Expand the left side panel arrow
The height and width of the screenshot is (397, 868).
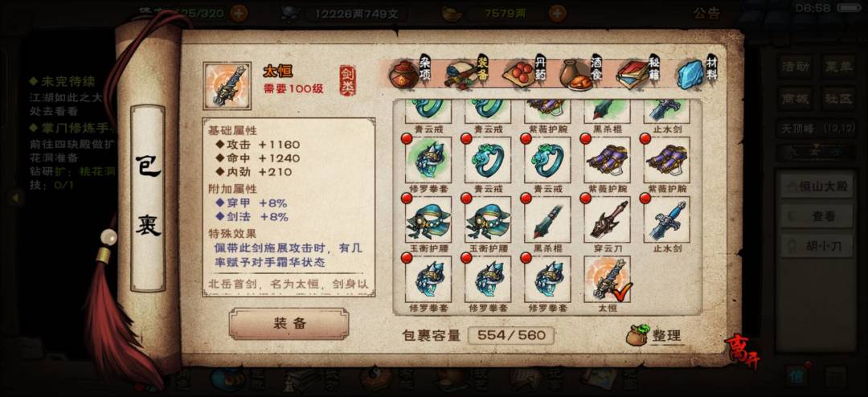(x=15, y=197)
